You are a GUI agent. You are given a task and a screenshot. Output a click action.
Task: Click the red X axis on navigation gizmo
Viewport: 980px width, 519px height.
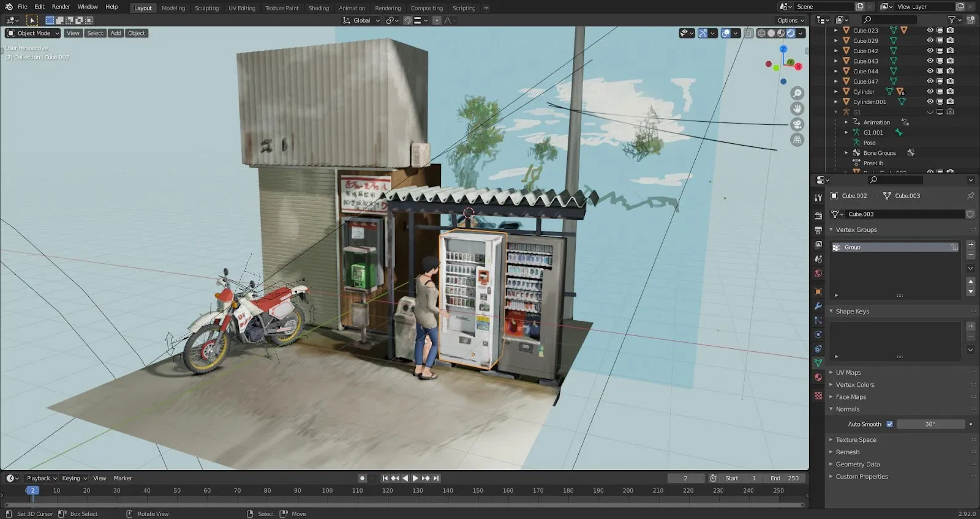click(x=798, y=66)
